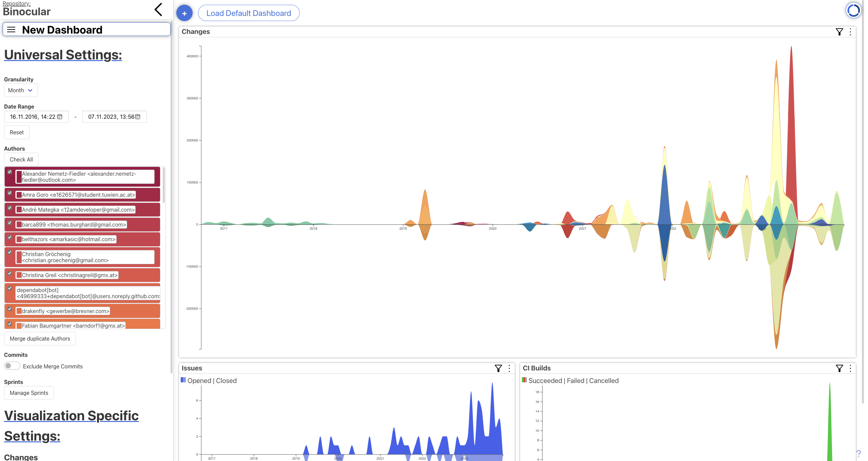This screenshot has height=461, width=868.
Task: Click the blue plus add-visualization button
Action: [x=184, y=13]
